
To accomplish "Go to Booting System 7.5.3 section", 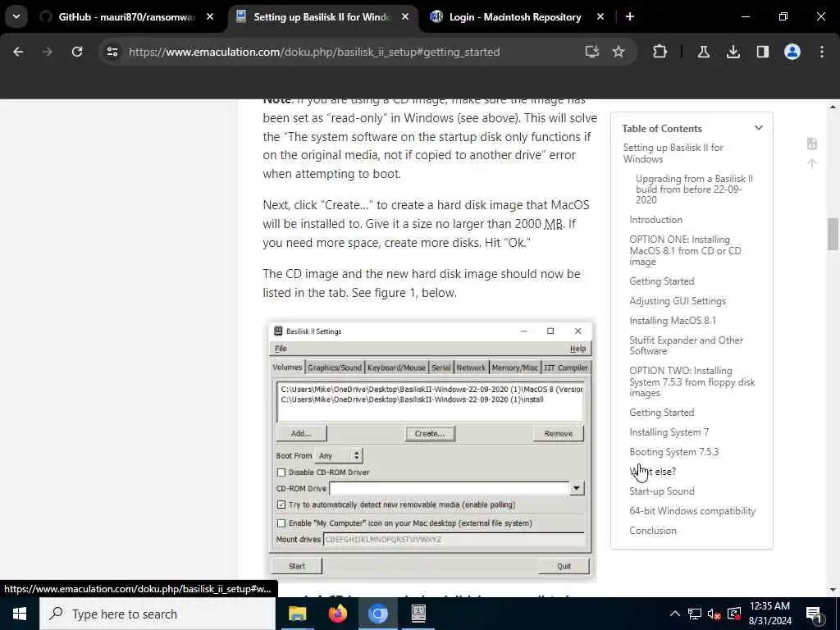I will tap(674, 452).
